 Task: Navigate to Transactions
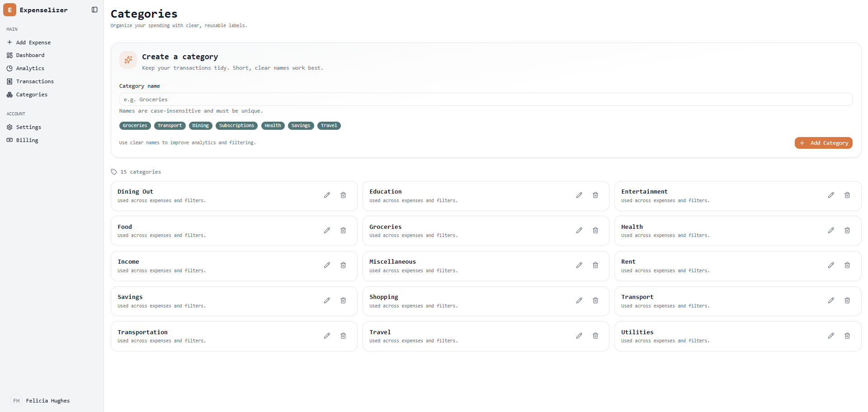(x=52, y=81)
